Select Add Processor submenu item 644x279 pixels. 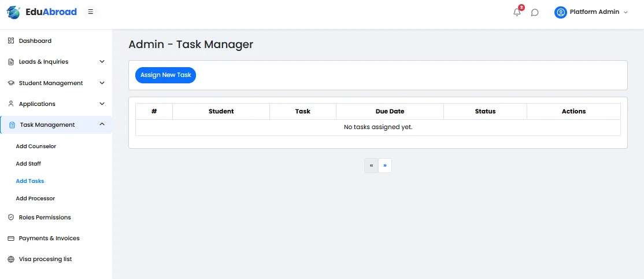pyautogui.click(x=35, y=199)
